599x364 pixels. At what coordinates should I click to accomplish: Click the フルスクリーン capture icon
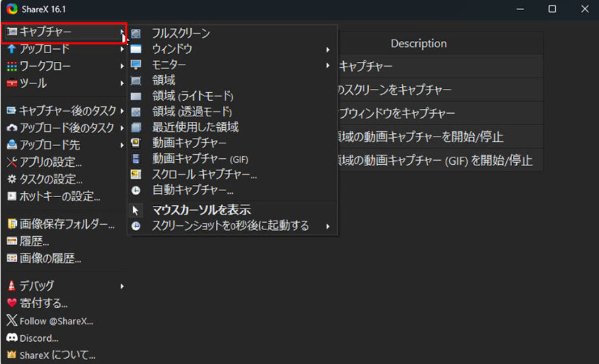coord(136,34)
